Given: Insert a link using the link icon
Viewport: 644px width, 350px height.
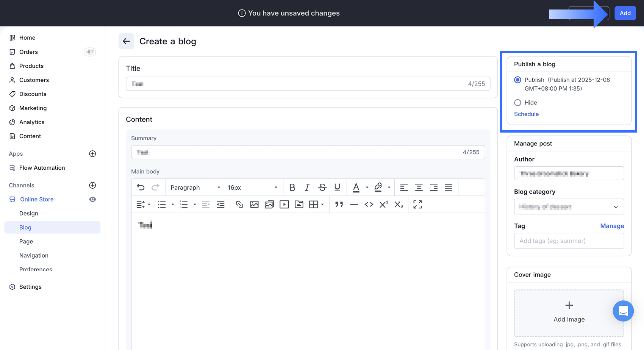Looking at the screenshot, I should tap(239, 205).
